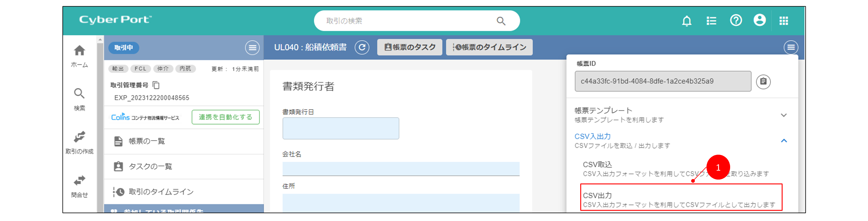Open 帳票の一覧 in the left panel
This screenshot has height=221, width=868.
pos(147,141)
